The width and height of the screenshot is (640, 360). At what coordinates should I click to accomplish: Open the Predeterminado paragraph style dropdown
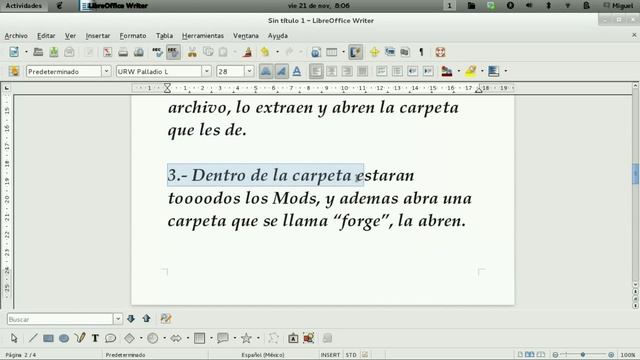pos(106,71)
